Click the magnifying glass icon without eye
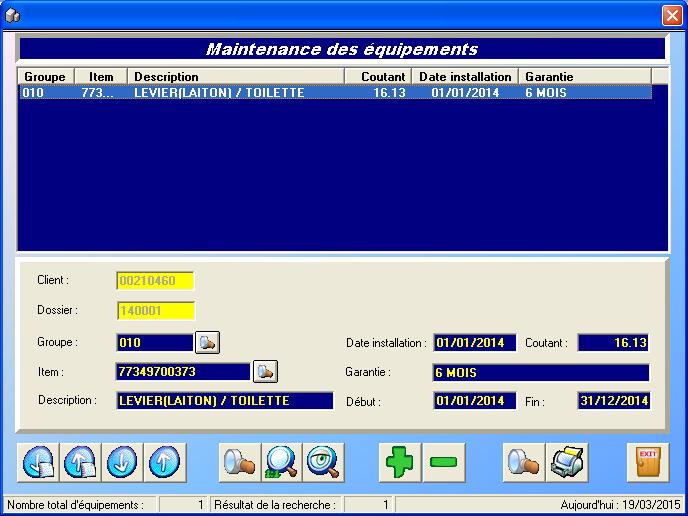 [281, 462]
